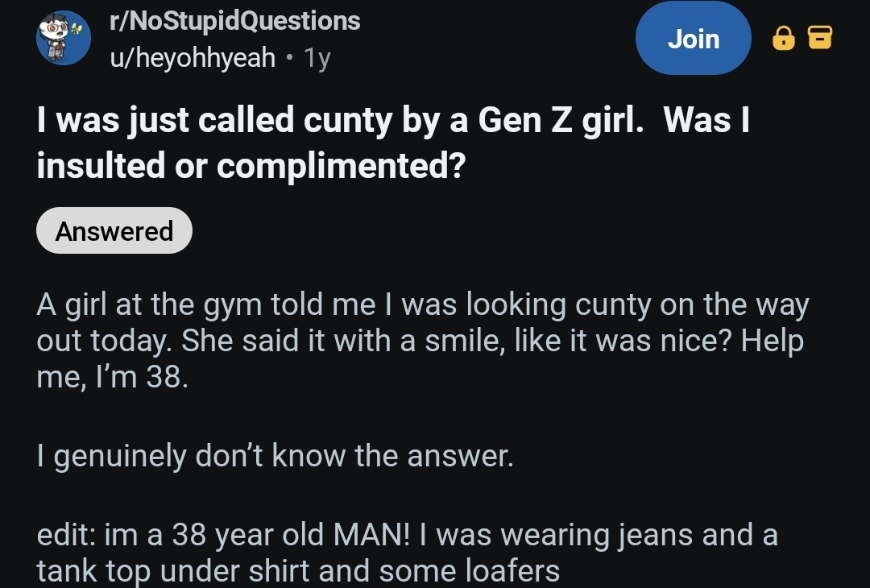This screenshot has width=870, height=588.
Task: Visit the u/heyohhyeah user profile
Action: 193,58
